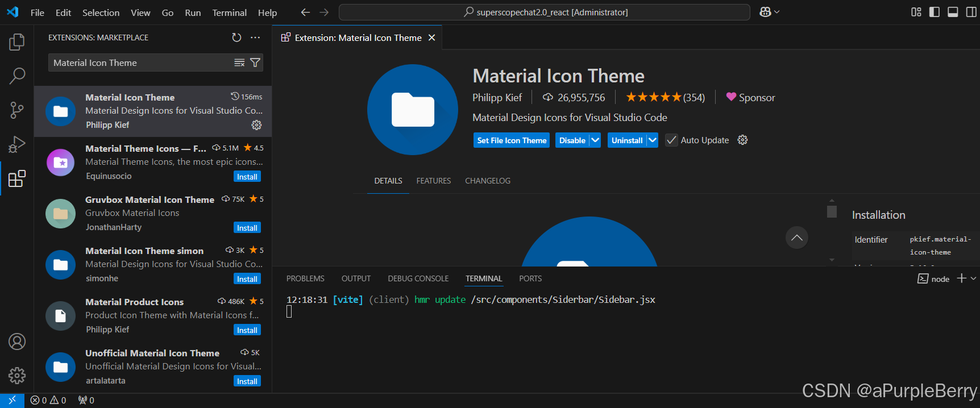Open errors and warnings in status bar
Viewport: 980px width, 408px height.
point(48,400)
